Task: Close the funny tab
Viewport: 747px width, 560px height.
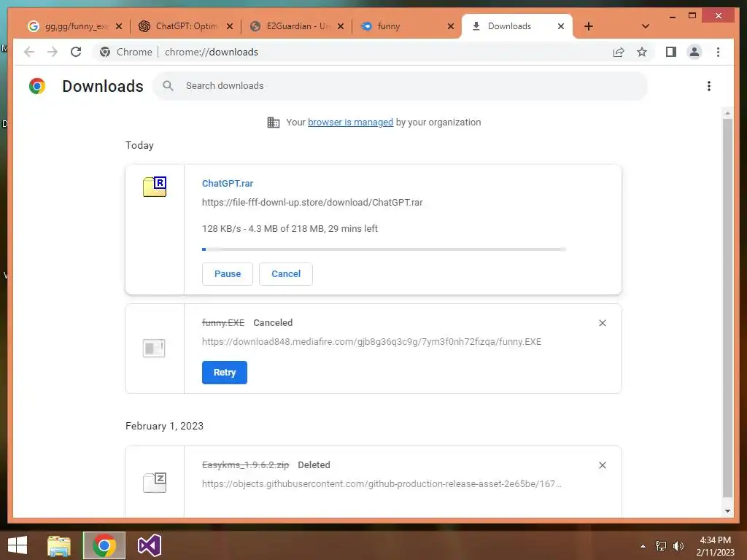Action: 451,26
